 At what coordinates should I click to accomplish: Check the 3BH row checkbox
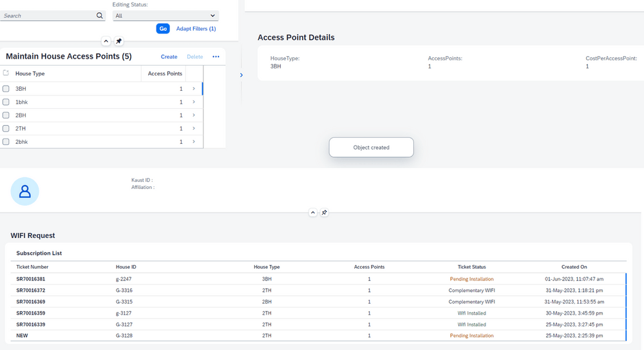coord(6,89)
